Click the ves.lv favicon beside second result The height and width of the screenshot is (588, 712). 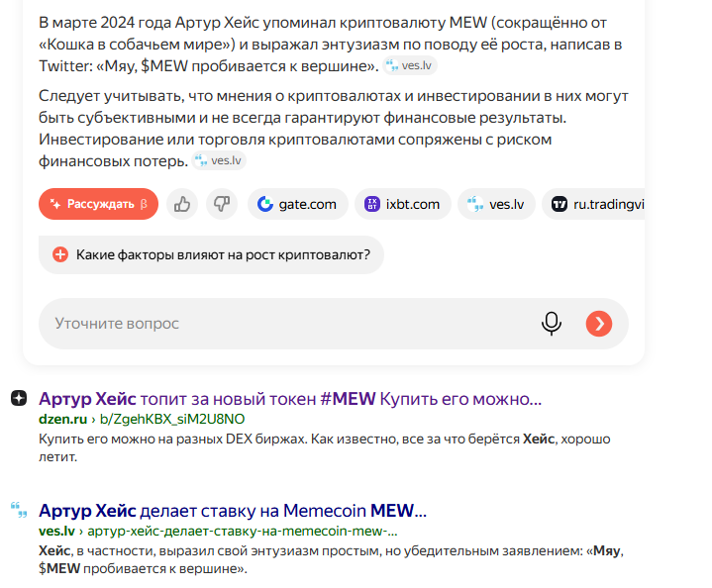pos(19,510)
